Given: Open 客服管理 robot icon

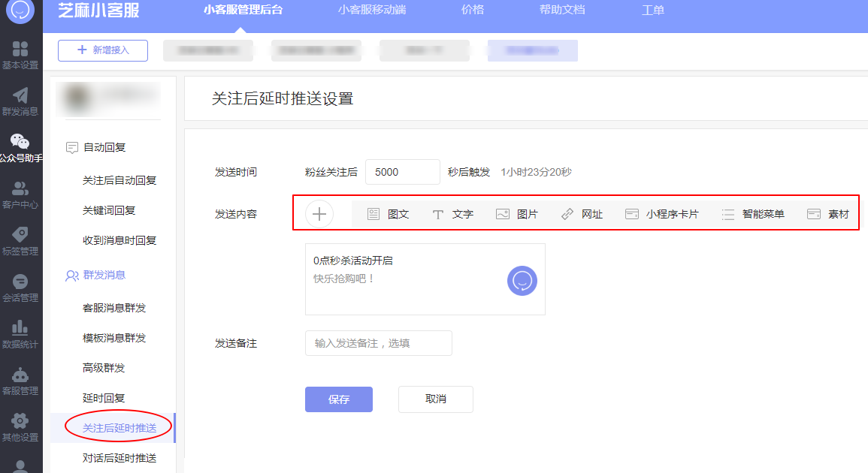Looking at the screenshot, I should click(20, 375).
